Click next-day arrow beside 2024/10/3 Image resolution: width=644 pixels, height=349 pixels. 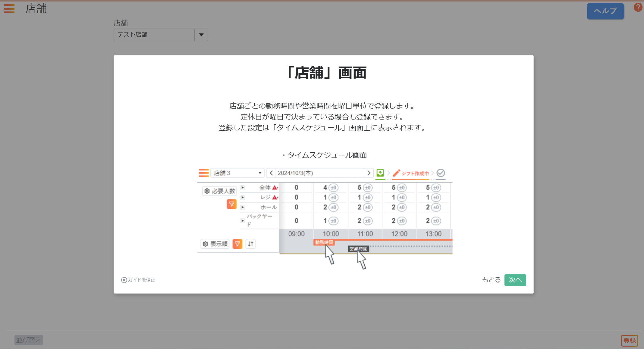[x=369, y=173]
